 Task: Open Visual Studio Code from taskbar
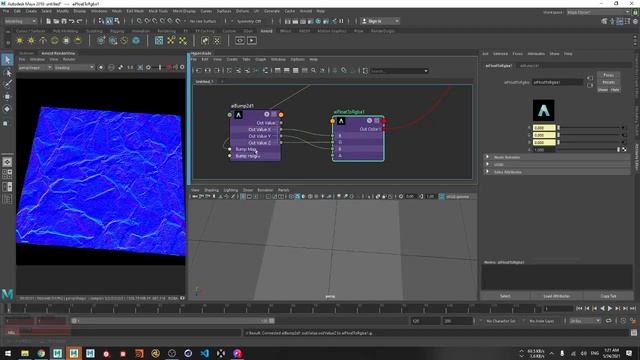pos(204,353)
